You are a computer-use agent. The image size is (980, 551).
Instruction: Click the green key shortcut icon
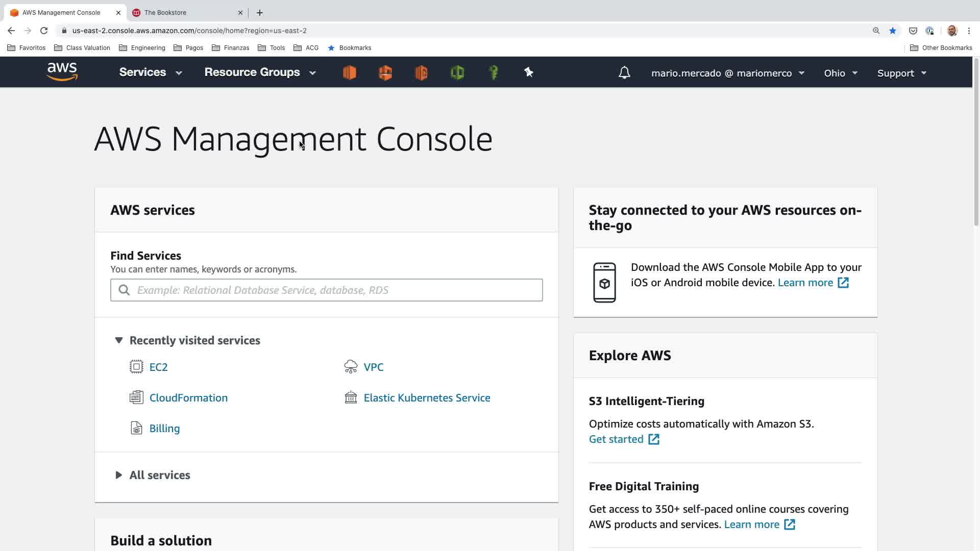click(494, 72)
